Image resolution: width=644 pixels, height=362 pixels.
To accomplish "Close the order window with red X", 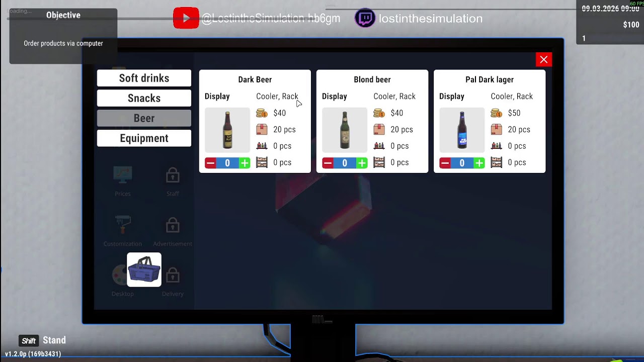I will click(544, 60).
